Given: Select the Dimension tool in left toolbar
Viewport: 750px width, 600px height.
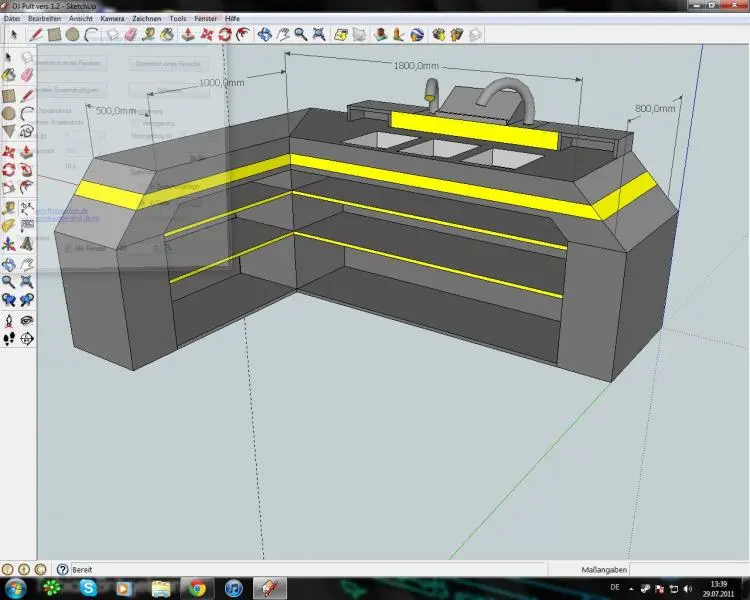Looking at the screenshot, I should coord(27,207).
